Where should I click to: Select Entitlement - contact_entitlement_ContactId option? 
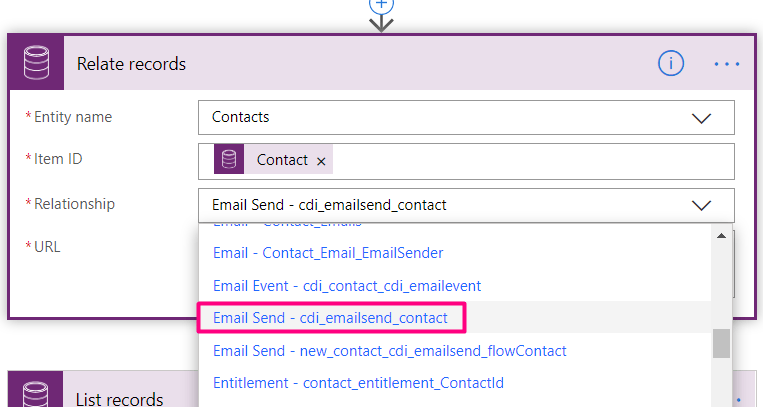[x=358, y=383]
